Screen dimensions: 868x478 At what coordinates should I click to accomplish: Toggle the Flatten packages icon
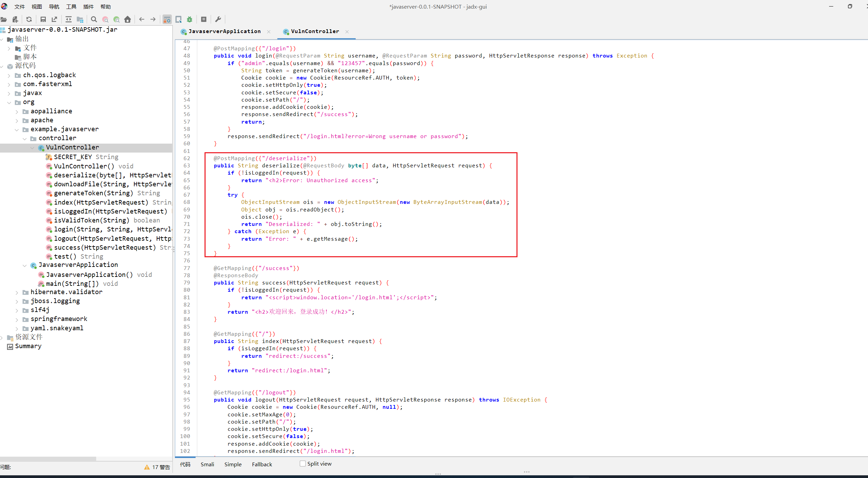(x=80, y=20)
